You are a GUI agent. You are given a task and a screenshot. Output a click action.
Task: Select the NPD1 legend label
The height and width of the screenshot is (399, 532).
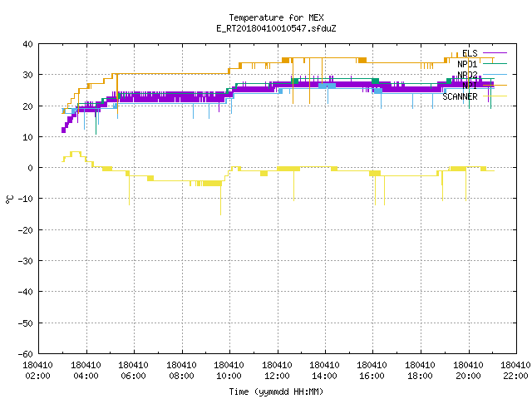tap(467, 64)
